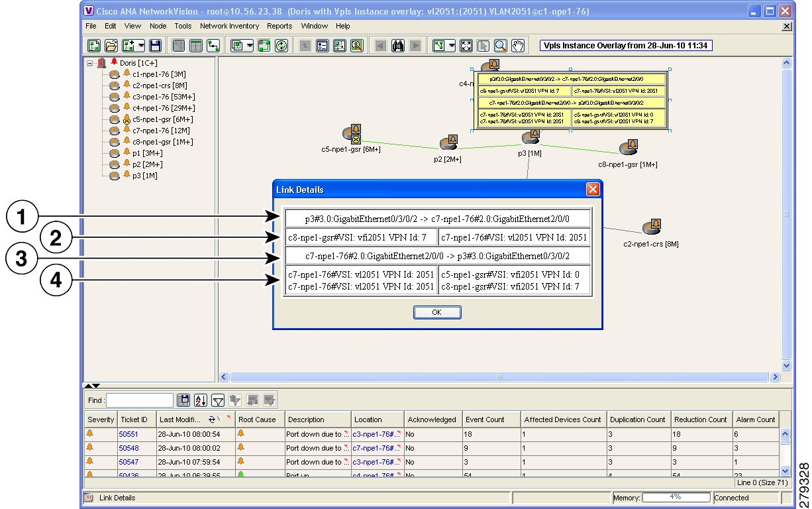
Task: Open the c7-npe1-76# location link
Action: pos(378,448)
